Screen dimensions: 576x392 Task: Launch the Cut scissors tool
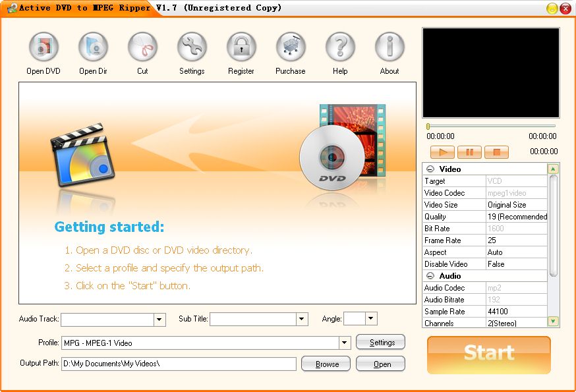click(142, 47)
